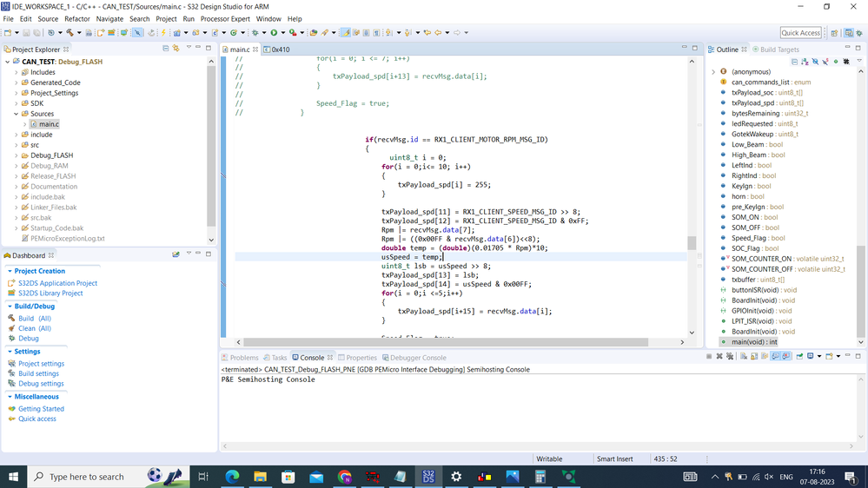Expand (anonymous) node in Outline

[x=713, y=72]
